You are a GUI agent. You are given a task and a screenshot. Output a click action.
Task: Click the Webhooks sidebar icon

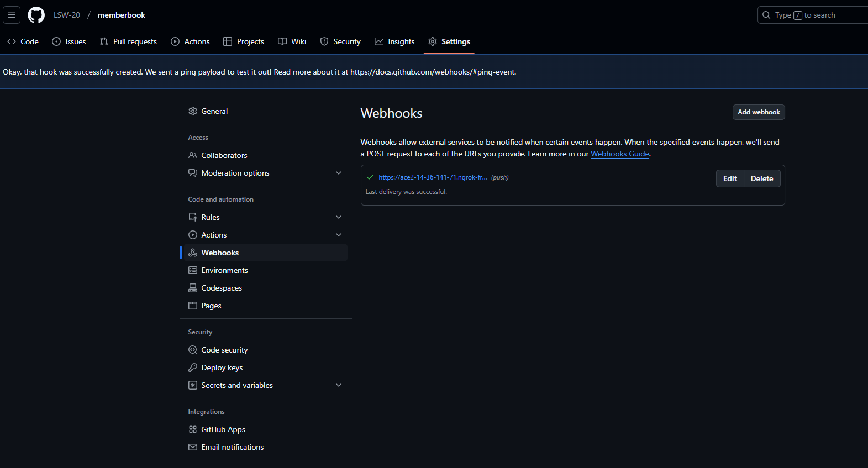point(193,253)
